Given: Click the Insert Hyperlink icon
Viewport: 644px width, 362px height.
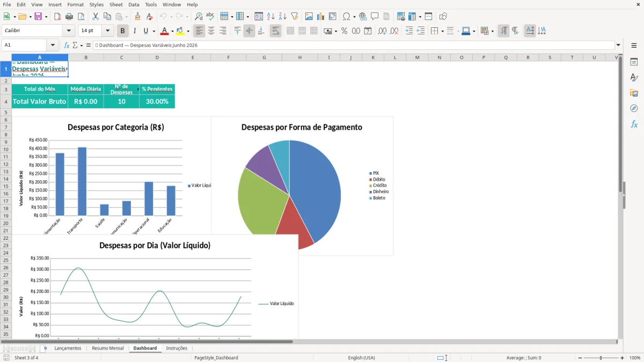Looking at the screenshot, I should pos(363,17).
